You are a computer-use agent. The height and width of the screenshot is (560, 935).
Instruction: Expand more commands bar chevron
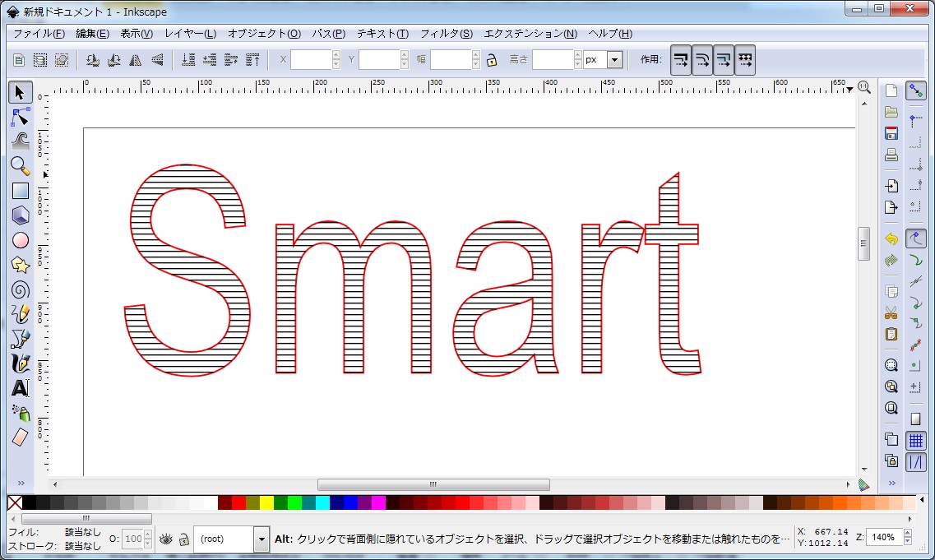891,483
